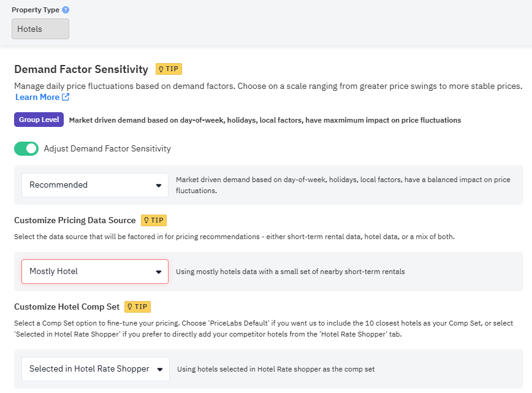The width and height of the screenshot is (532, 393).
Task: Expand the Mostly Hotel data source dropdown
Action: point(95,272)
